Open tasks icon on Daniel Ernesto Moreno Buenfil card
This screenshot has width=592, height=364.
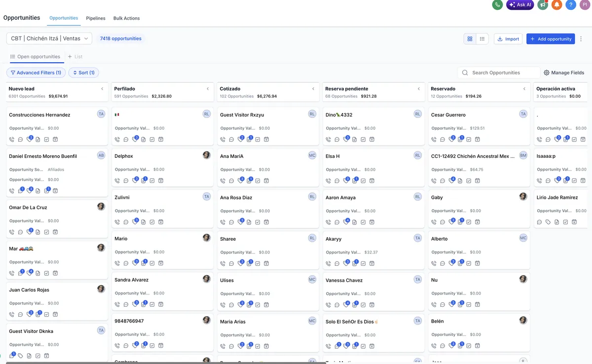click(46, 190)
